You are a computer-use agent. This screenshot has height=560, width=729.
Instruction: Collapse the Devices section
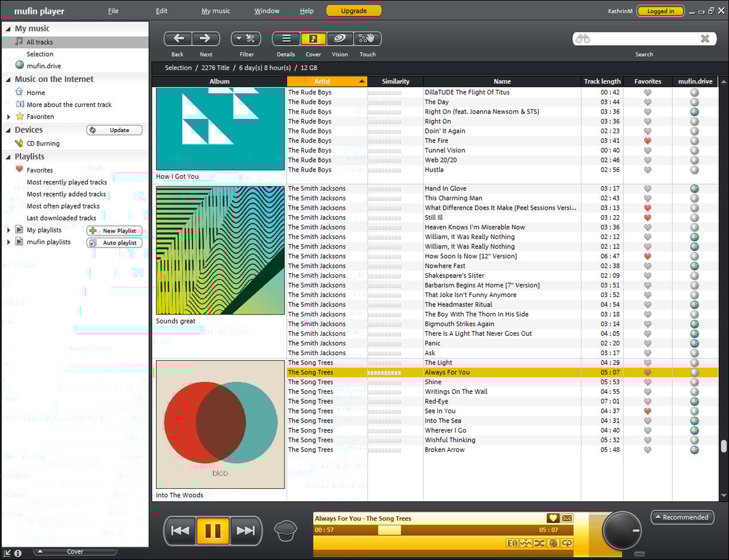(x=8, y=130)
